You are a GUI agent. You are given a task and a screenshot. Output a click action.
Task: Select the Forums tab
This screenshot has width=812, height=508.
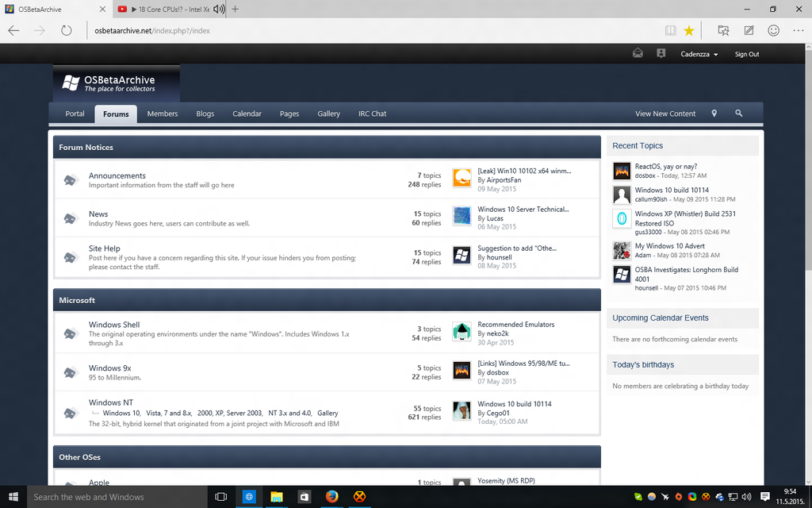pos(116,114)
